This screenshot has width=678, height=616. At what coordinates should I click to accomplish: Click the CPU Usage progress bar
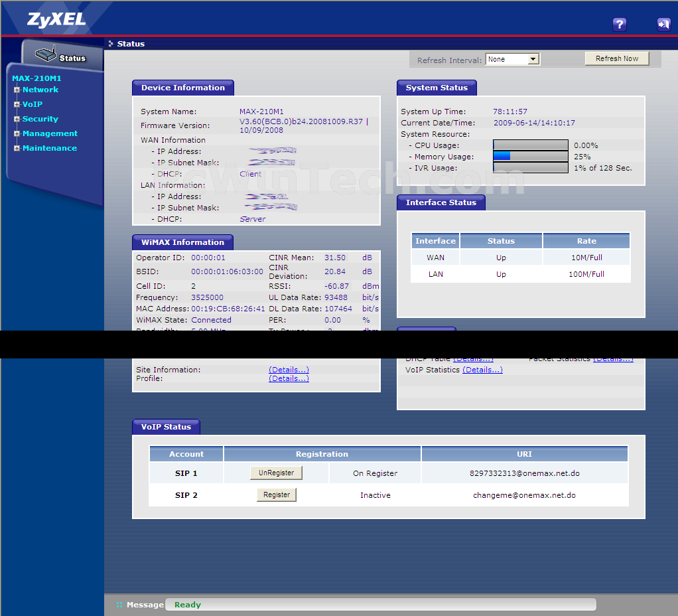pyautogui.click(x=531, y=145)
